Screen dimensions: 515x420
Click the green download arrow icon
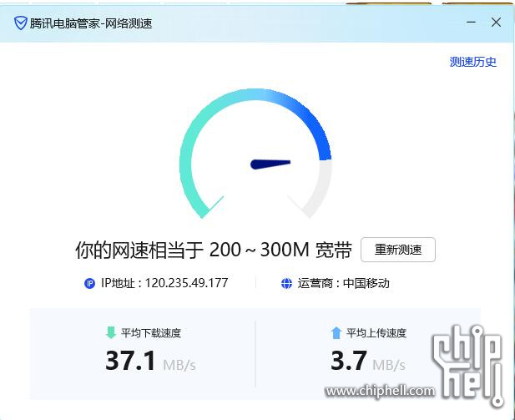111,332
